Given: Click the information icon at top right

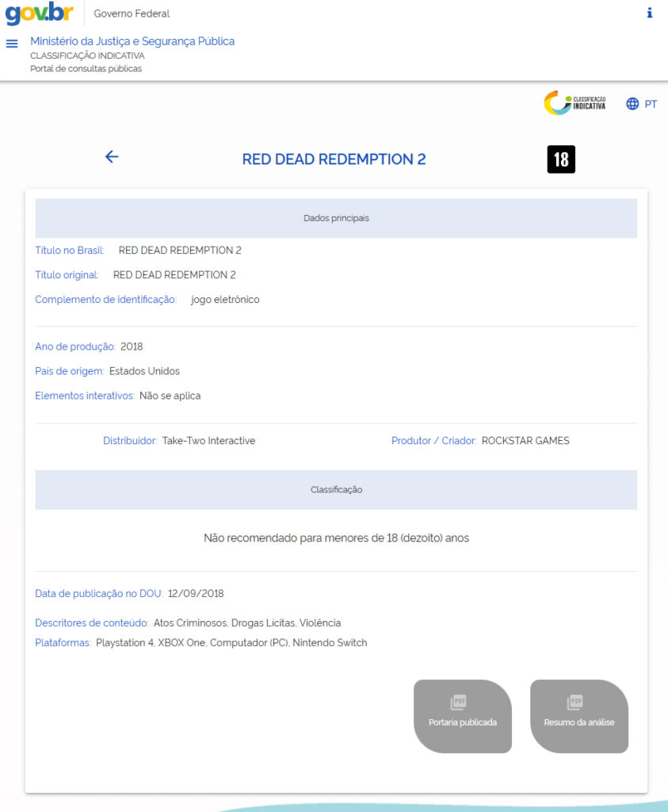Looking at the screenshot, I should pyautogui.click(x=649, y=13).
